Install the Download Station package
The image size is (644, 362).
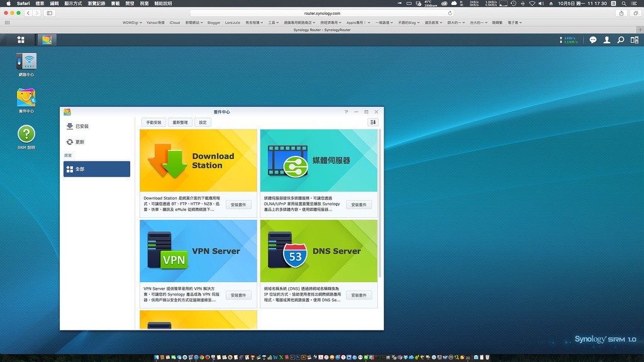pos(238,204)
